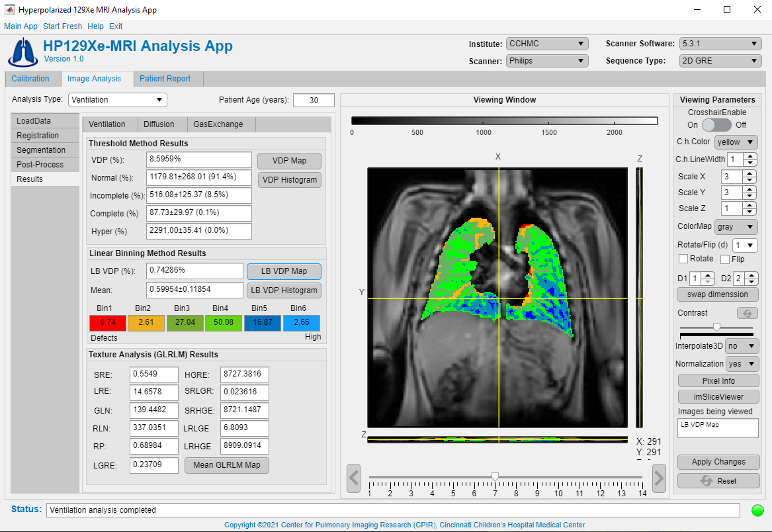Click the VDP Histogram button
772x532 pixels.
289,180
